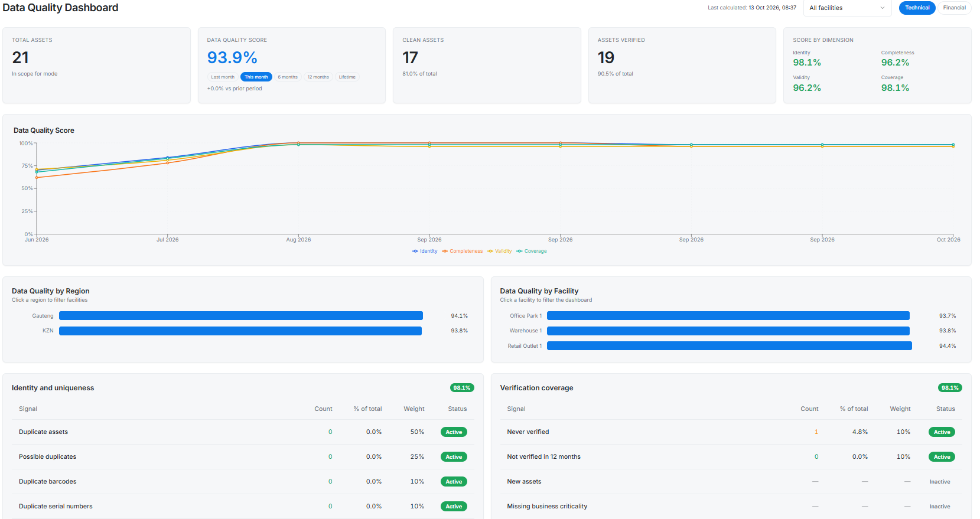Screen dimensions: 980x519
Task: Click the Verification coverage 98.1% badge
Action: point(950,388)
